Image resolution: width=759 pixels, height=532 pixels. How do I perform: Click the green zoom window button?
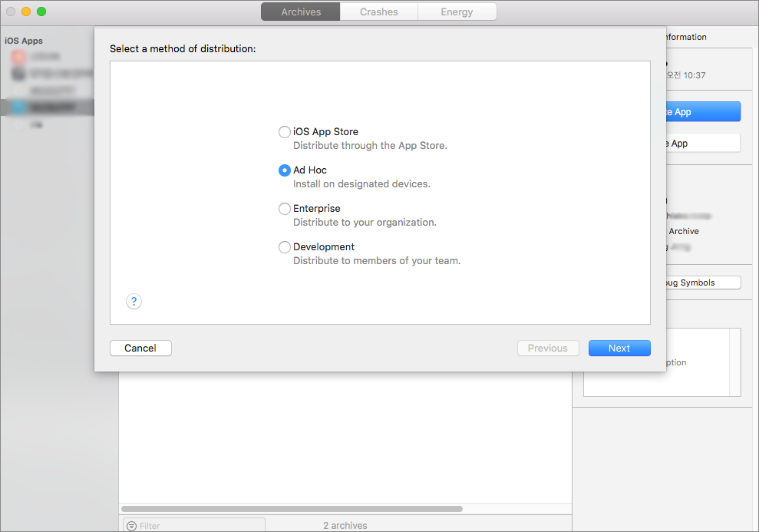41,12
